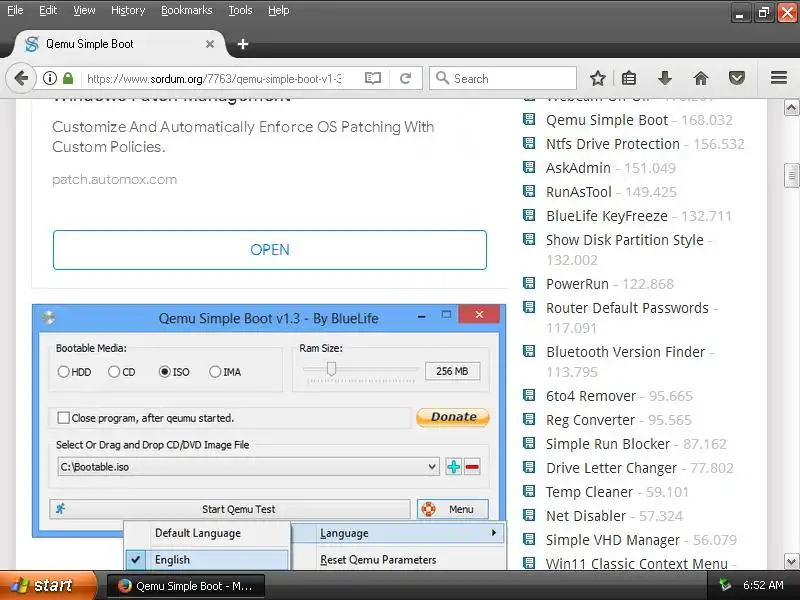Click the page scrollbar up arrow

click(x=791, y=108)
